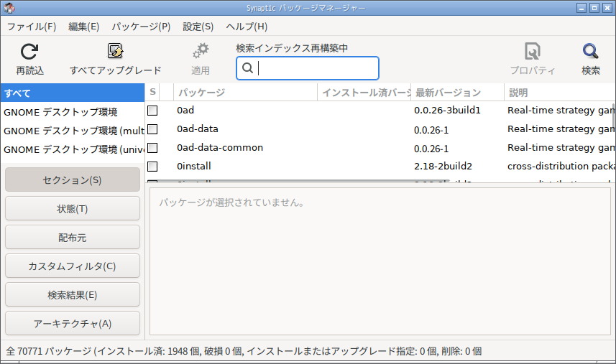Maximize the Synaptic window
The height and width of the screenshot is (364, 616).
click(594, 8)
